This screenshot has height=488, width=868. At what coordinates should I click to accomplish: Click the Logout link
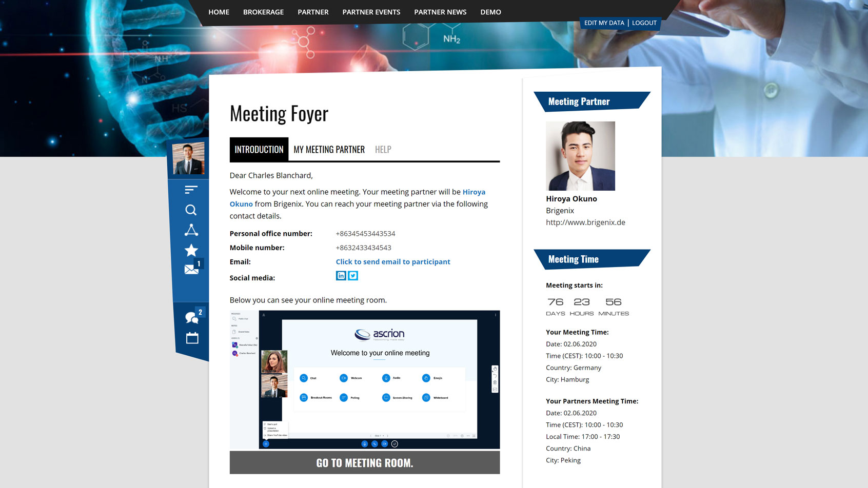644,23
